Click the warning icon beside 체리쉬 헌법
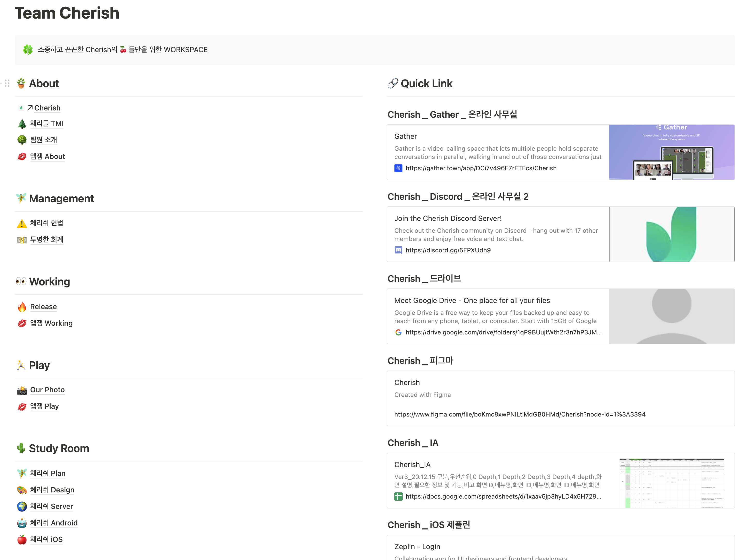This screenshot has height=560, width=749. tap(22, 223)
